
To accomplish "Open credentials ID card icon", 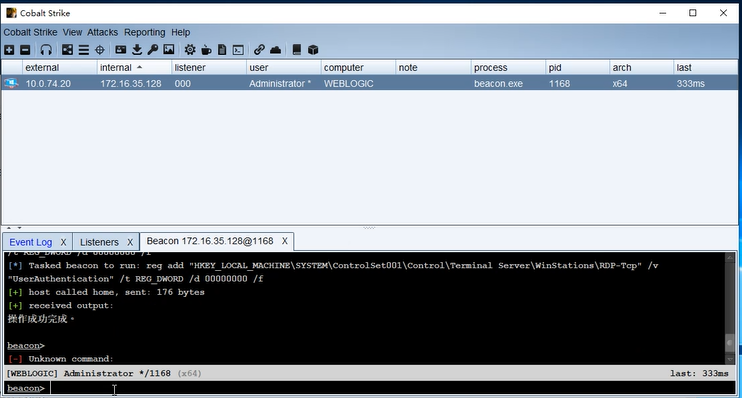I will click(x=121, y=50).
